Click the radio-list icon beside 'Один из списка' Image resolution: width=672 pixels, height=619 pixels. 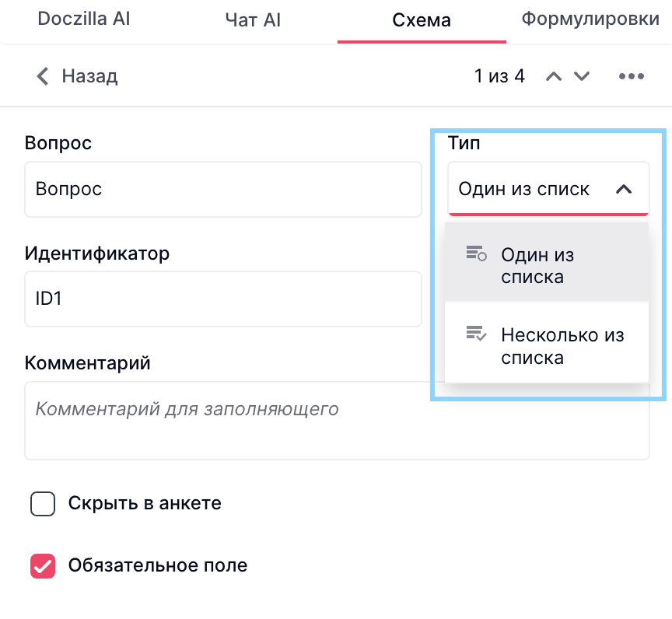click(x=476, y=254)
